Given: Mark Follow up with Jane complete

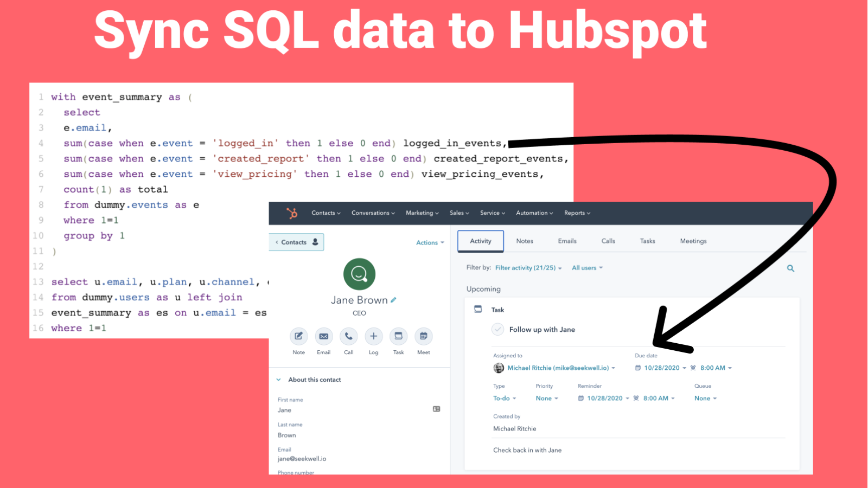Looking at the screenshot, I should point(498,329).
